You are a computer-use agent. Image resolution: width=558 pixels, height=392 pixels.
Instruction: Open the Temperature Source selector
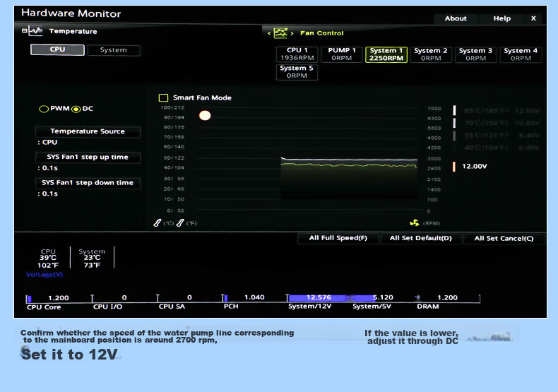88,131
